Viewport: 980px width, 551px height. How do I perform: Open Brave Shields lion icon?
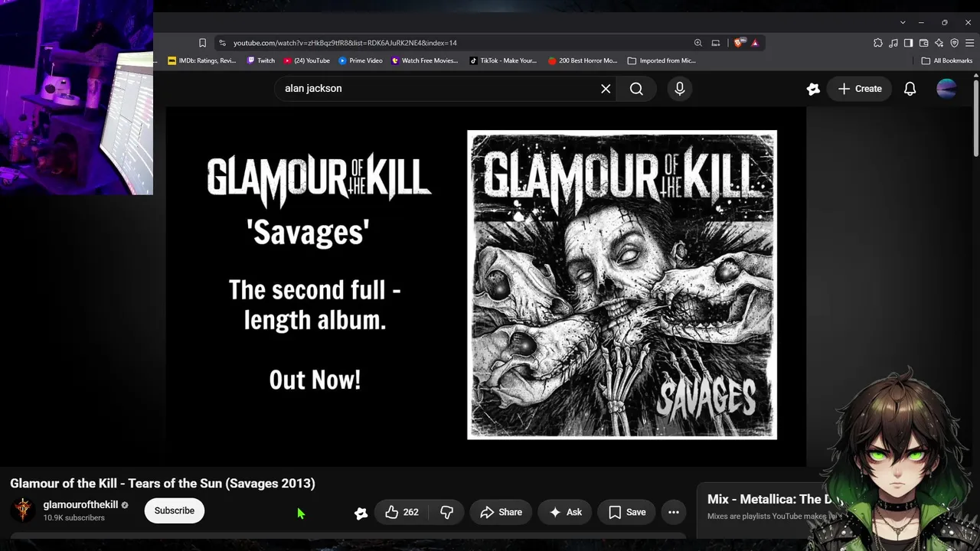(x=738, y=43)
